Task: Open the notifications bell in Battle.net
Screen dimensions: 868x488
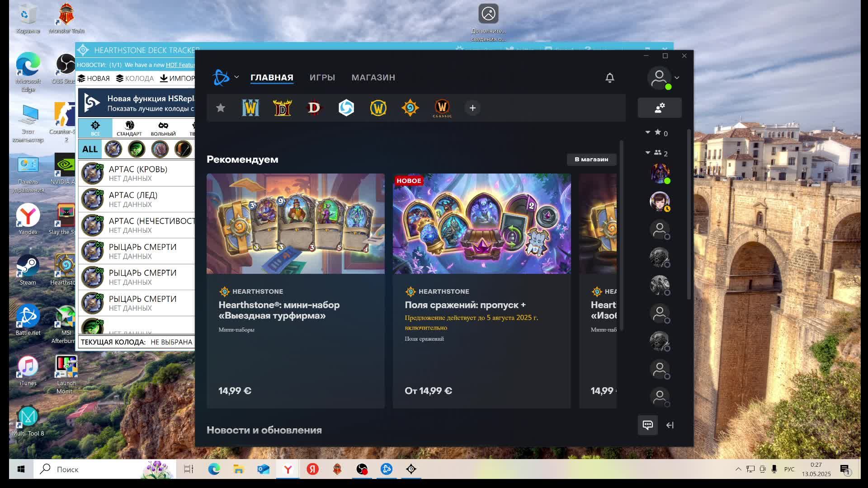Action: pyautogui.click(x=610, y=78)
